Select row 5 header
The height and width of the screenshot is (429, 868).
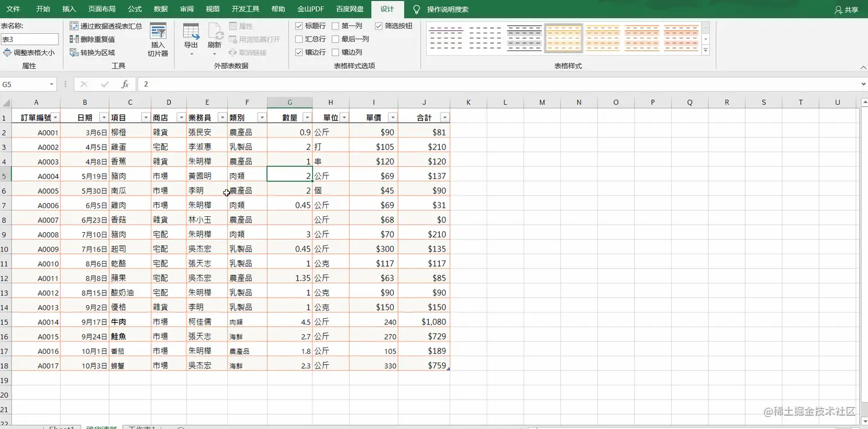pos(5,176)
